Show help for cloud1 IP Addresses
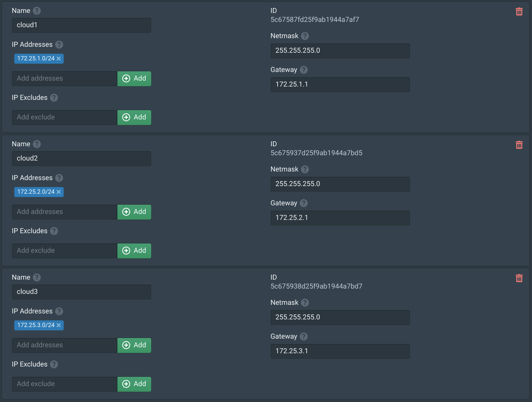The image size is (532, 402). pos(59,44)
